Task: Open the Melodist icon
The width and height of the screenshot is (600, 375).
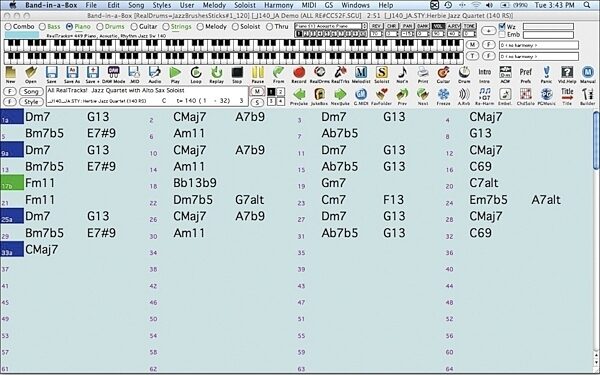Action: tap(361, 74)
